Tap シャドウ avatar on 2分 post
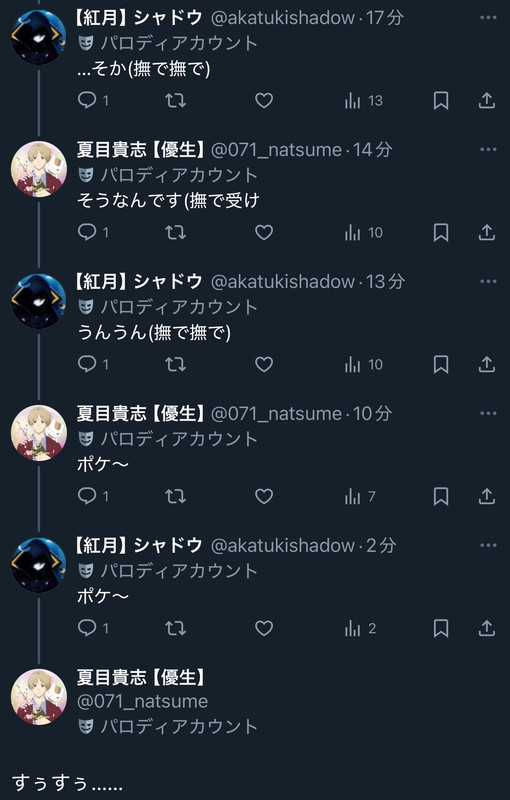This screenshot has height=800, width=510. pos(39,565)
